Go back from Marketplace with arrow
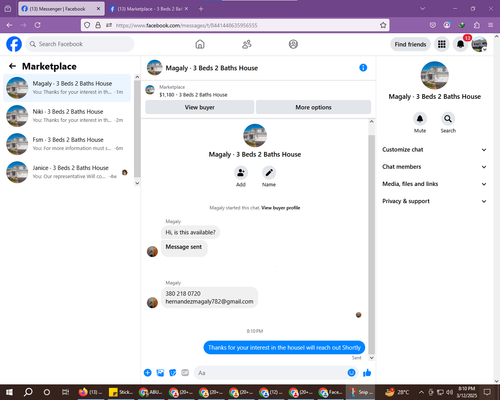The height and width of the screenshot is (400, 500). coord(12,66)
